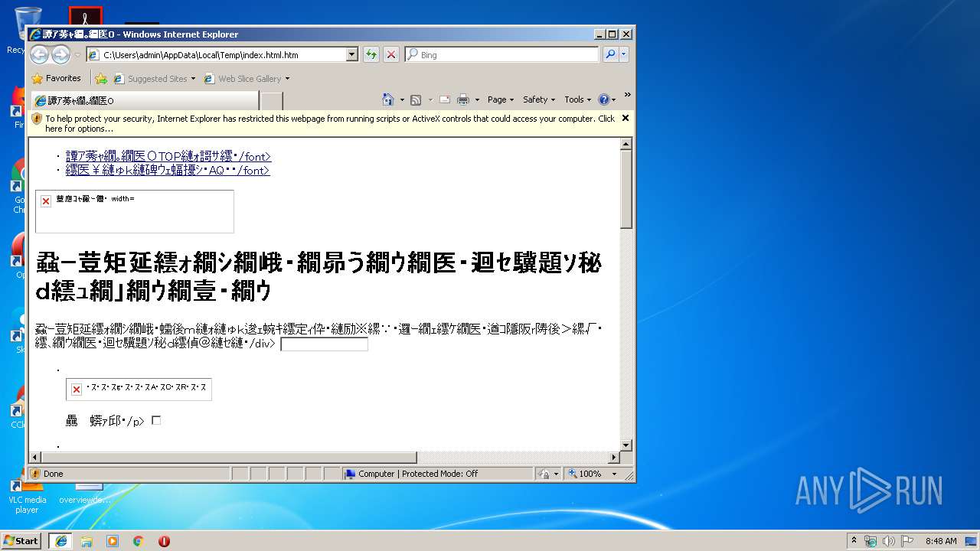The height and width of the screenshot is (551, 980).
Task: Open search provider options dropdown
Action: [x=624, y=55]
